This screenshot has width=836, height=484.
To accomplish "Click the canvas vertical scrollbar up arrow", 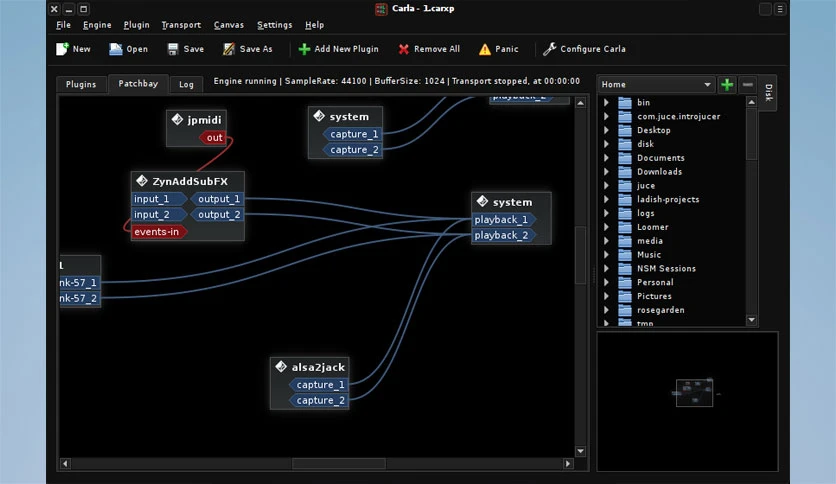I will 581,103.
